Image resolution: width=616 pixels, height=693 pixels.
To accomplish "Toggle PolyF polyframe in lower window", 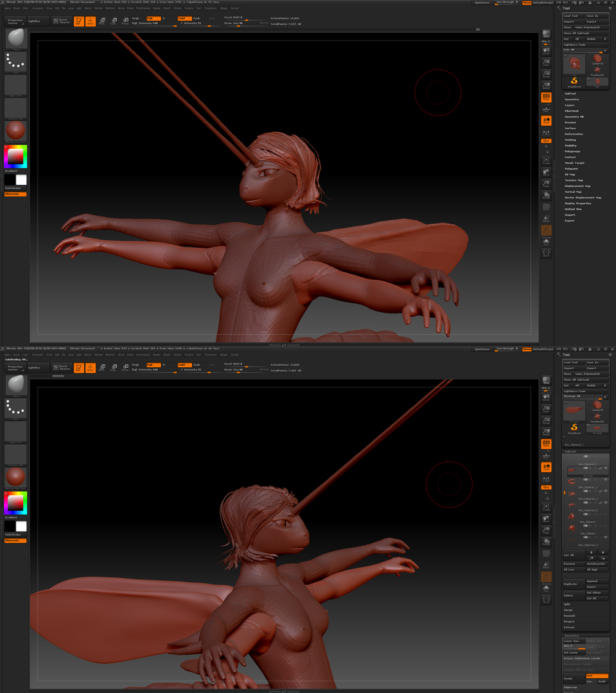I will (x=546, y=553).
